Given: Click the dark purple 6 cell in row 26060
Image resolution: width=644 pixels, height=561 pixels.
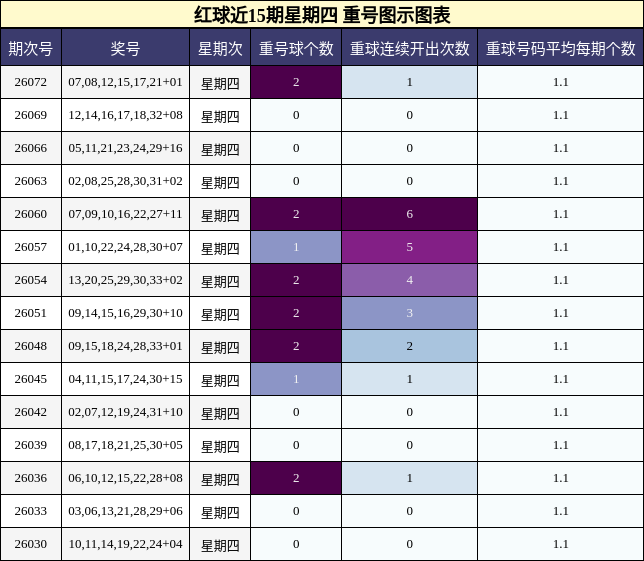Looking at the screenshot, I should coord(409,214).
